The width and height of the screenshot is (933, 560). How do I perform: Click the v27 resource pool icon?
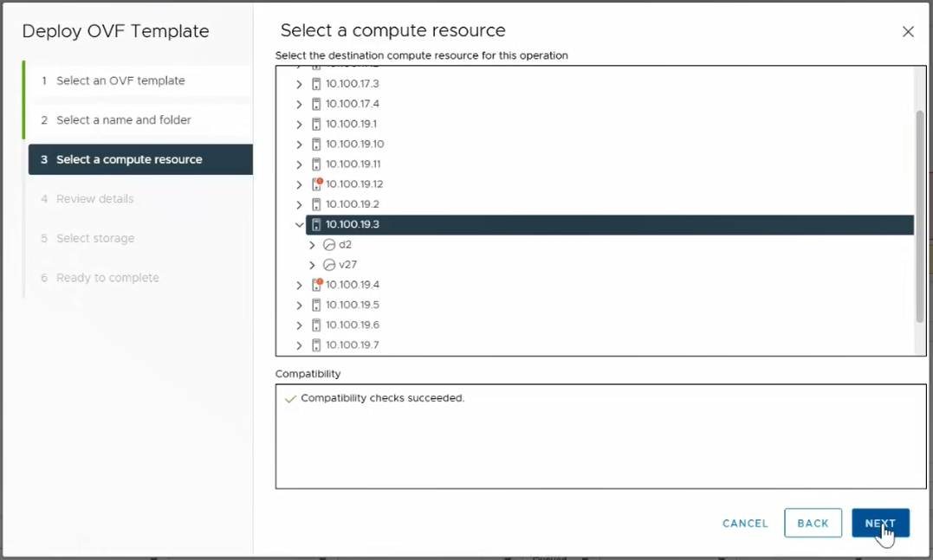pyautogui.click(x=329, y=265)
